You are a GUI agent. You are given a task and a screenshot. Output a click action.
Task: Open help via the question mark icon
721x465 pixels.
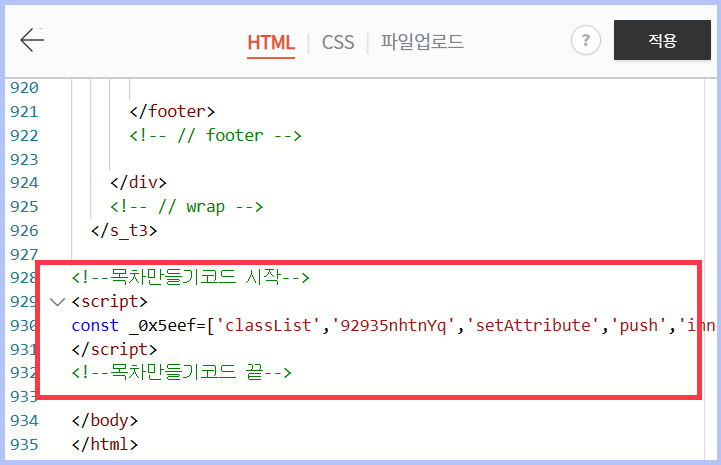click(x=585, y=40)
